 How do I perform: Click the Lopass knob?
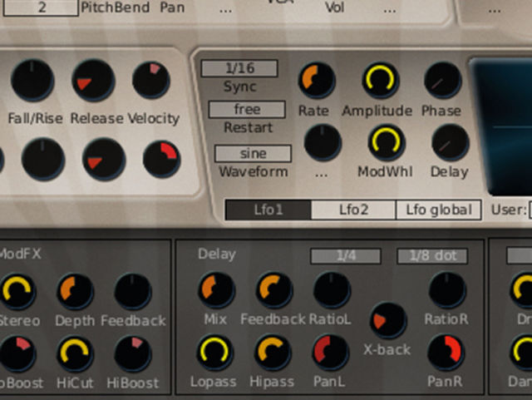pos(214,353)
